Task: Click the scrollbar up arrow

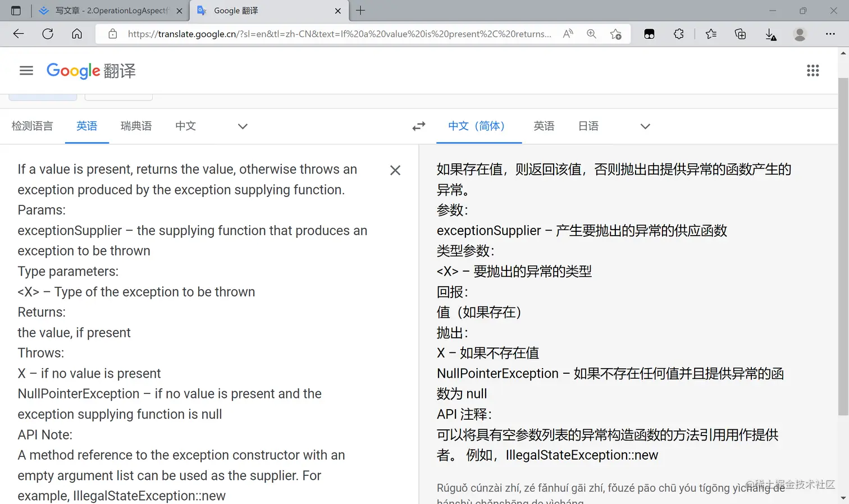Action: point(843,53)
